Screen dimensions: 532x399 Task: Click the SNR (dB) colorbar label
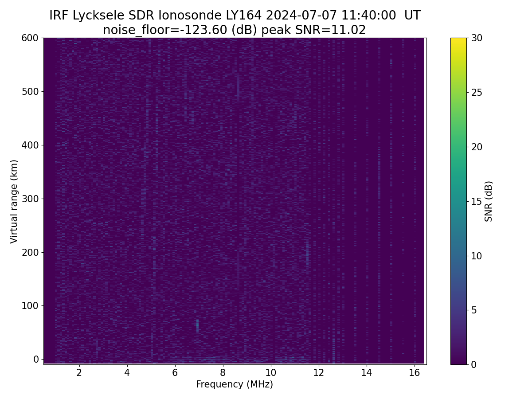pyautogui.click(x=489, y=201)
